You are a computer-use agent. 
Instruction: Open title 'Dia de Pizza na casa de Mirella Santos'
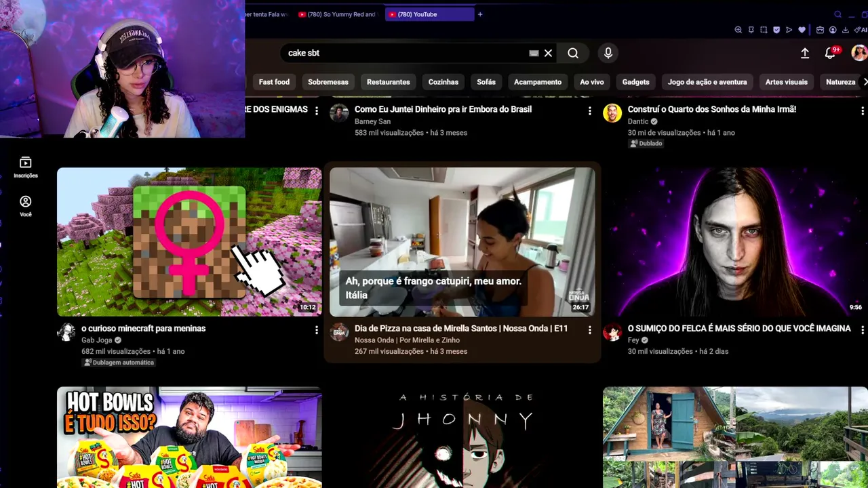[x=461, y=328]
